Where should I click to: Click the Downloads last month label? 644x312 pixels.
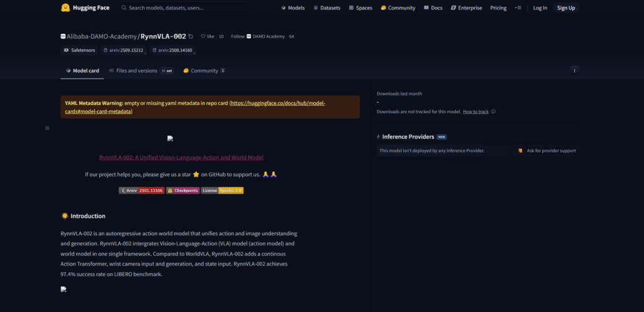[x=399, y=94]
